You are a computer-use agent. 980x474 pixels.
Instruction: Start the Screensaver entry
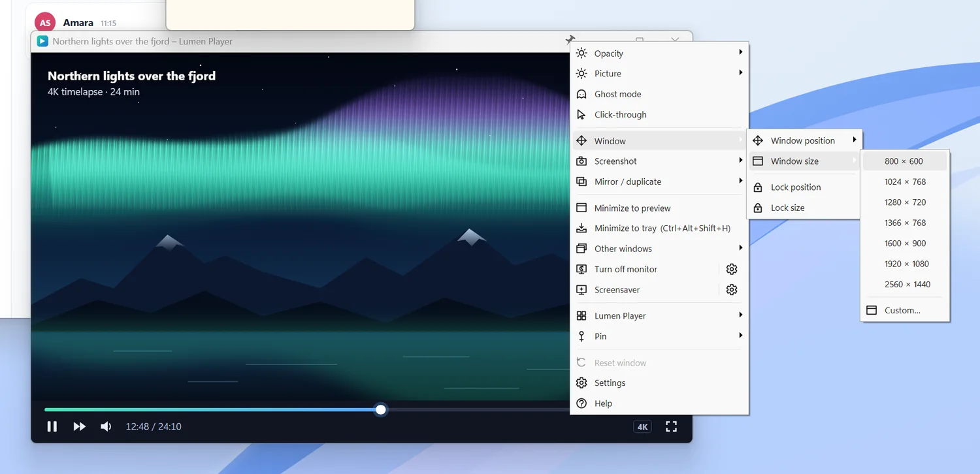point(645,290)
